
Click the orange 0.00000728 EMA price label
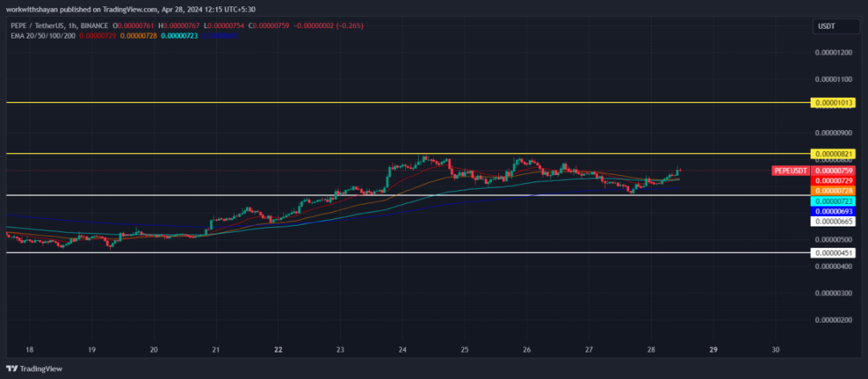[833, 191]
